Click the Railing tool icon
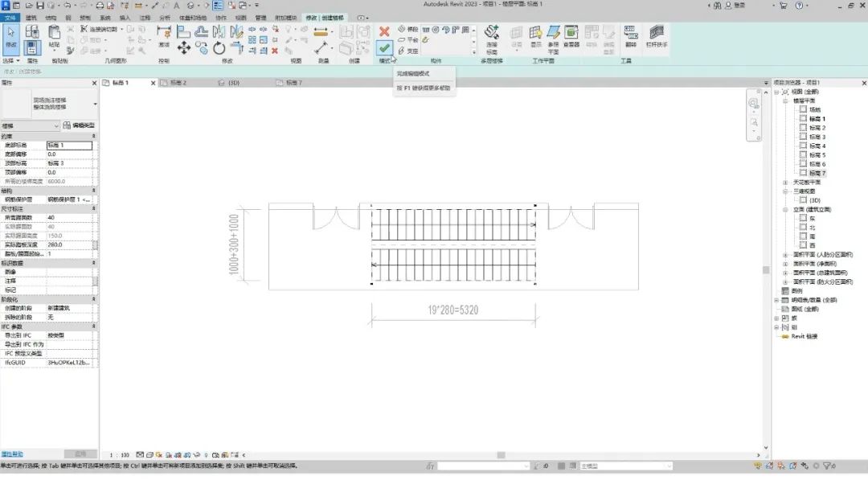 [656, 36]
